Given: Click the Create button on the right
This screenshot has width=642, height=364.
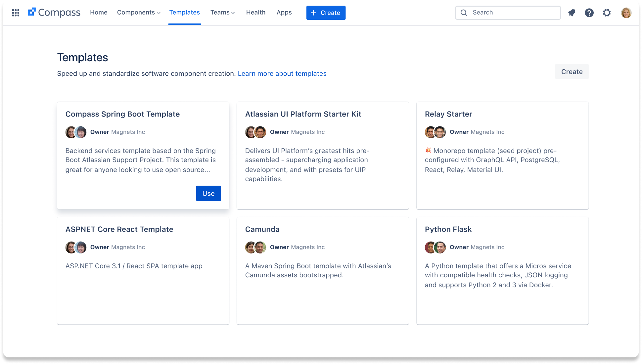Looking at the screenshot, I should click(x=572, y=71).
